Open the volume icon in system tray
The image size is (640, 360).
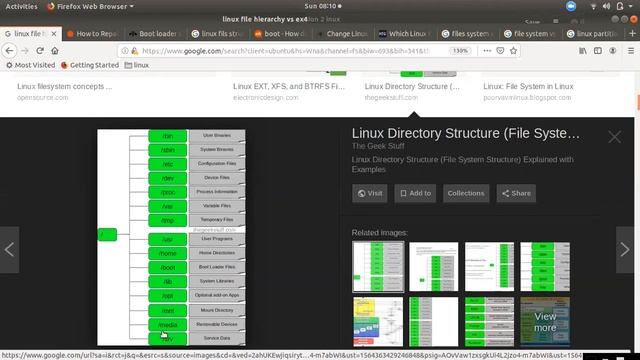point(606,6)
